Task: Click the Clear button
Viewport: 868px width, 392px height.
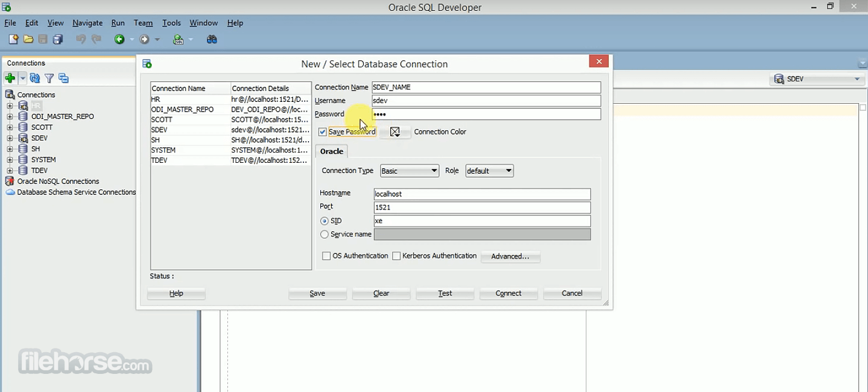Action: click(381, 294)
